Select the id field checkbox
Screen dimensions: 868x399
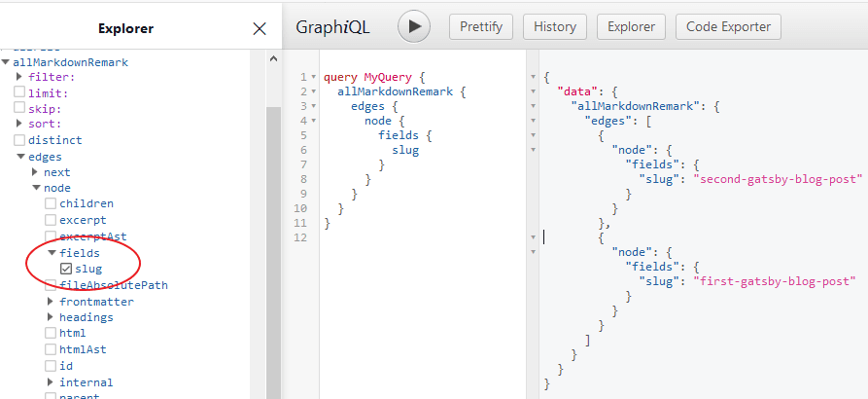(51, 366)
